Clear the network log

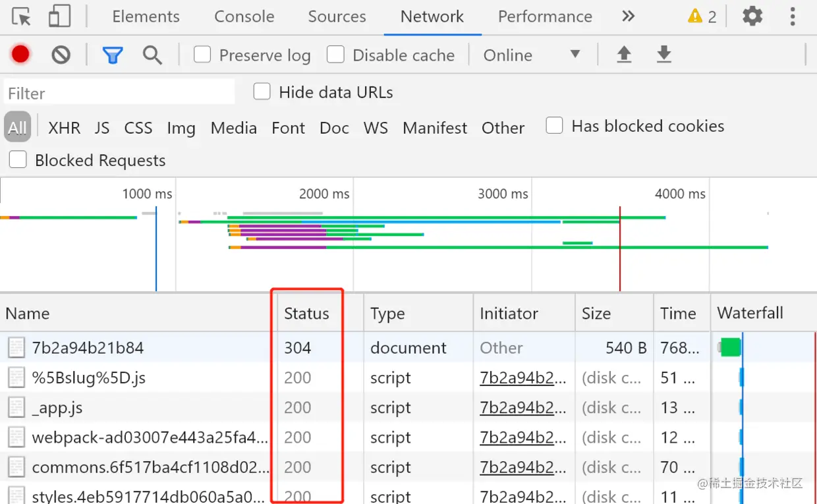pyautogui.click(x=61, y=55)
